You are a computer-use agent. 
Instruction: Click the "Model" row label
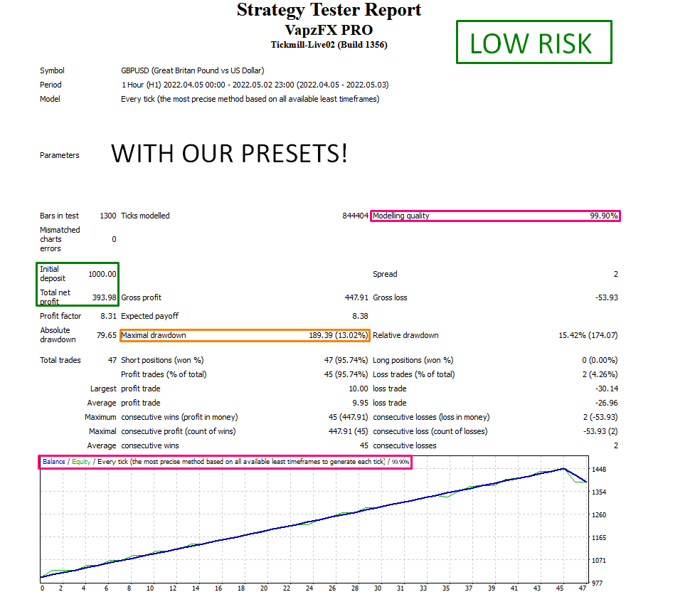[50, 99]
